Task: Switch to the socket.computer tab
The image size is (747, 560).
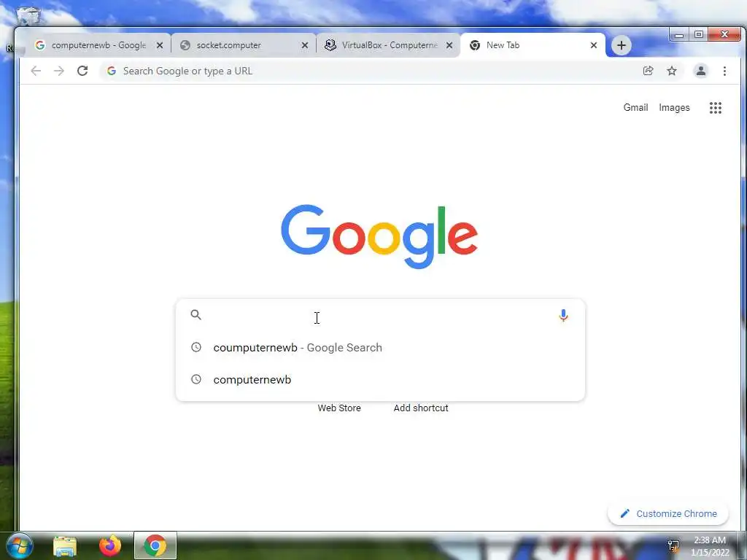Action: coord(243,45)
